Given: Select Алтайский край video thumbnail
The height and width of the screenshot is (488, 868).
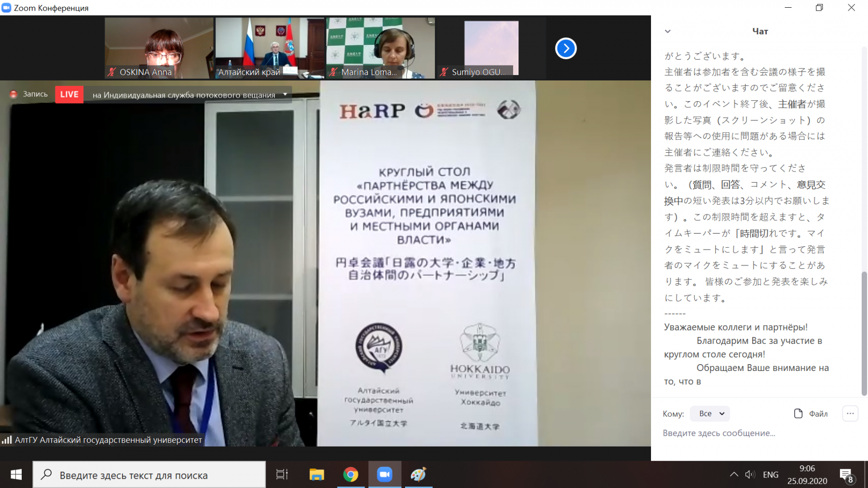Looking at the screenshot, I should pyautogui.click(x=270, y=48).
